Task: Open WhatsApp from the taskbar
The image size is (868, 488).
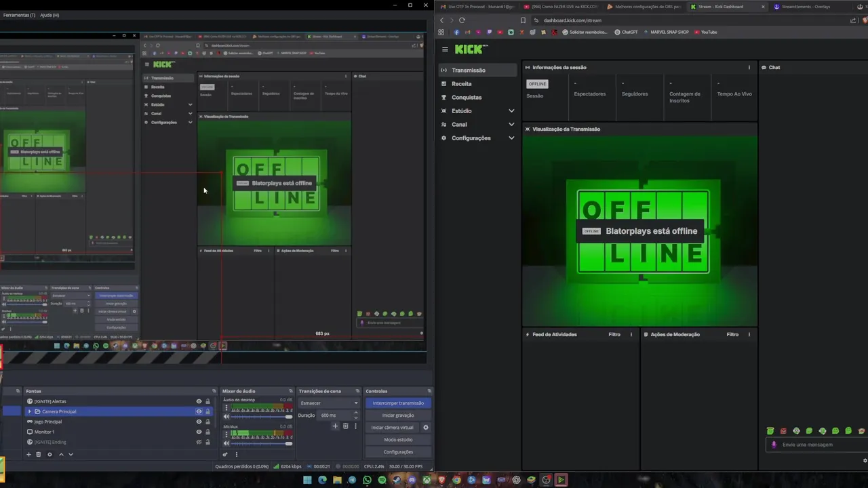Action: (x=367, y=480)
